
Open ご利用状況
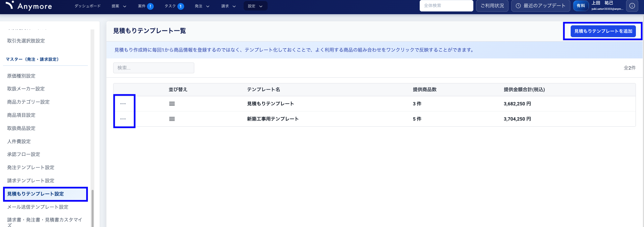coord(492,6)
